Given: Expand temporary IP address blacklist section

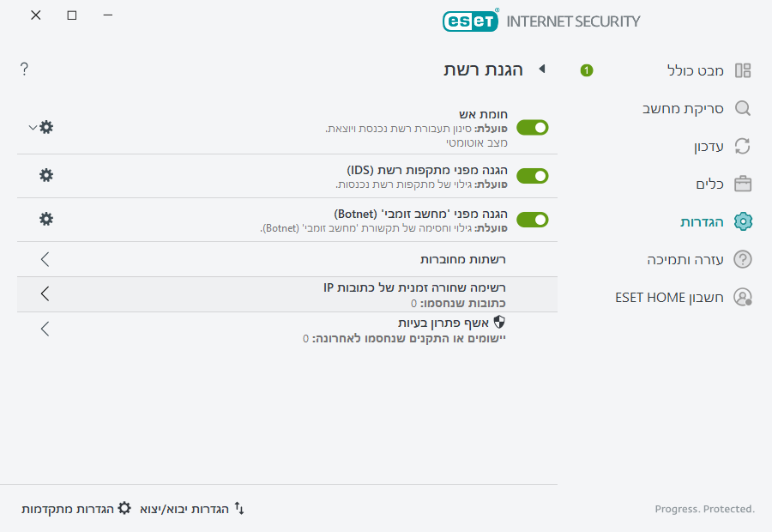Looking at the screenshot, I should coord(44,293).
